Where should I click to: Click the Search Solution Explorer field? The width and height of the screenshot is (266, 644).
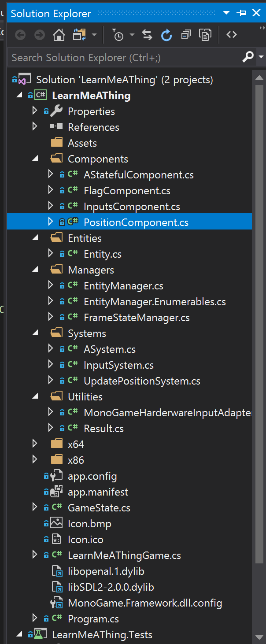coord(123,57)
